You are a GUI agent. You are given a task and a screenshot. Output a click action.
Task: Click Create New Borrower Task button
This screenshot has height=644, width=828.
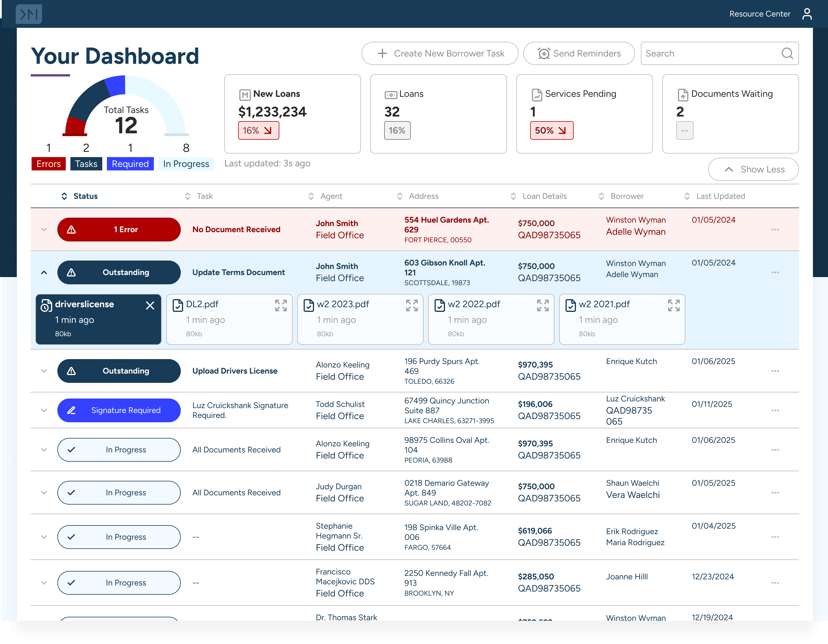(439, 54)
